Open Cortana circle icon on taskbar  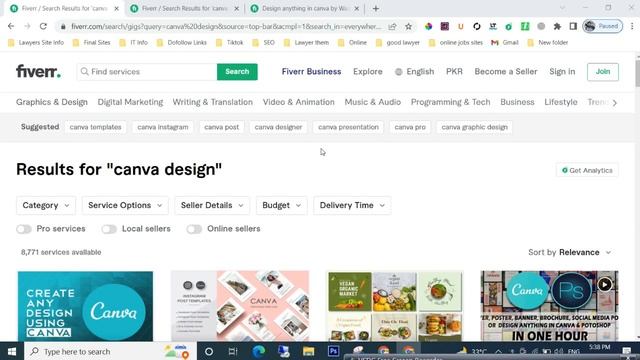[209, 351]
